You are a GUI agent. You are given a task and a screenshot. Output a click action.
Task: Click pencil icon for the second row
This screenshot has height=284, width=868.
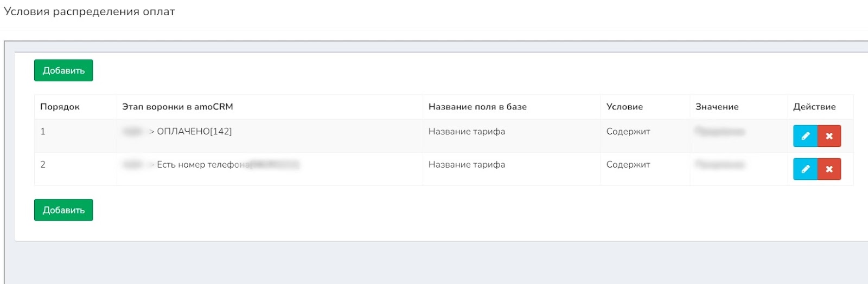[805, 169]
